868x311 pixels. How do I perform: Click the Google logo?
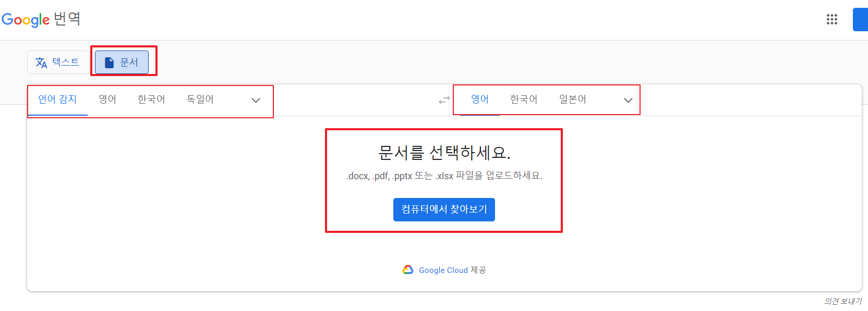[x=26, y=20]
